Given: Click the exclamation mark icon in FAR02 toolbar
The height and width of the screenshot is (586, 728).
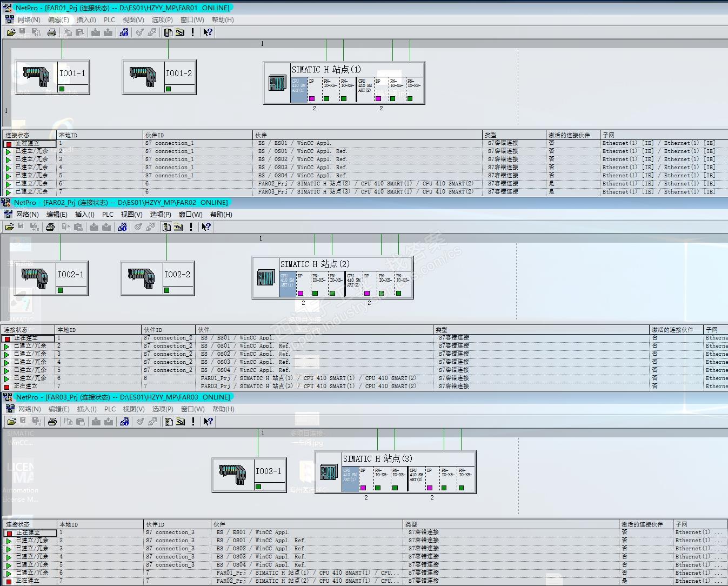Looking at the screenshot, I should point(191,227).
